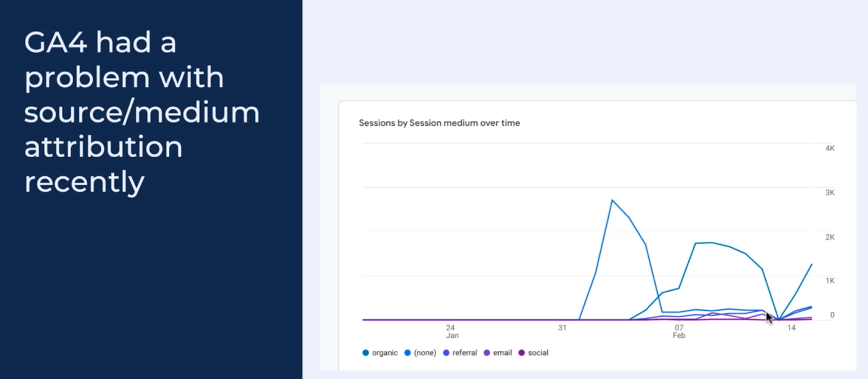Screen dimensions: 868x379
Task: Click the 1K y-axis label
Action: pyautogui.click(x=830, y=280)
